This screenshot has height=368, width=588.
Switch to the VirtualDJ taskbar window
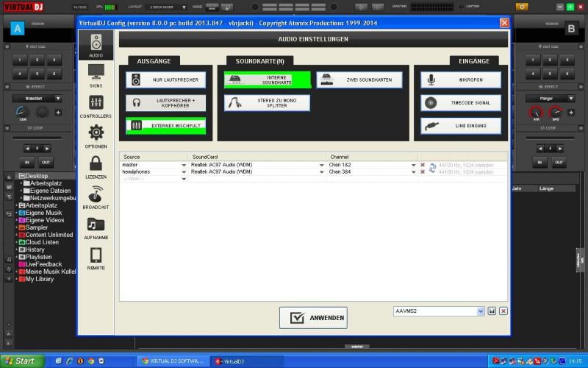(x=245, y=361)
